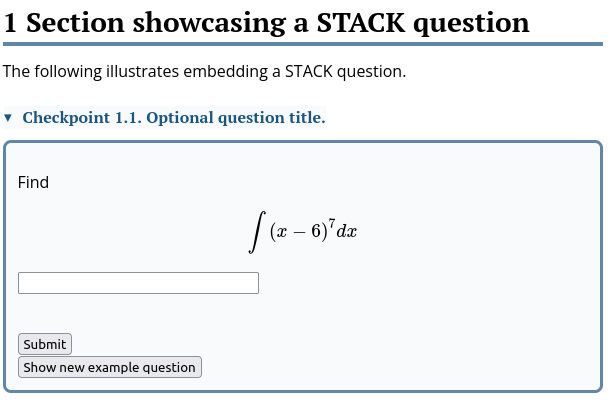
Task: Focus the answer input field
Action: coord(138,283)
